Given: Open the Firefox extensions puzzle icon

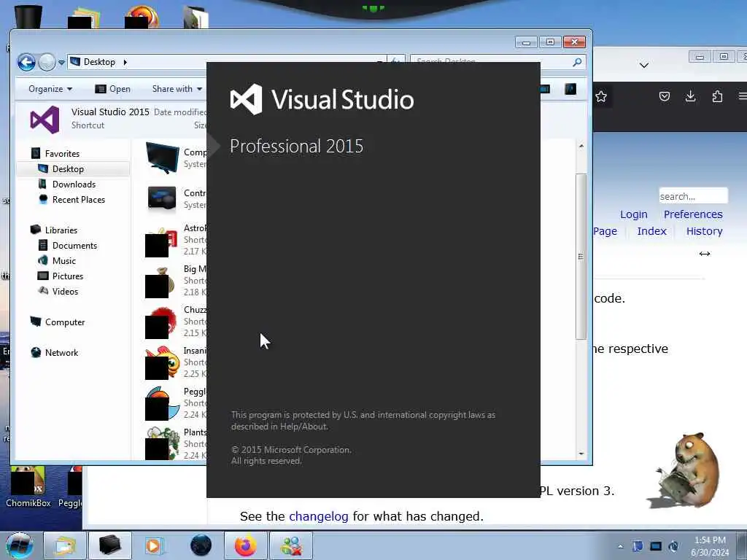Looking at the screenshot, I should pyautogui.click(x=717, y=97).
